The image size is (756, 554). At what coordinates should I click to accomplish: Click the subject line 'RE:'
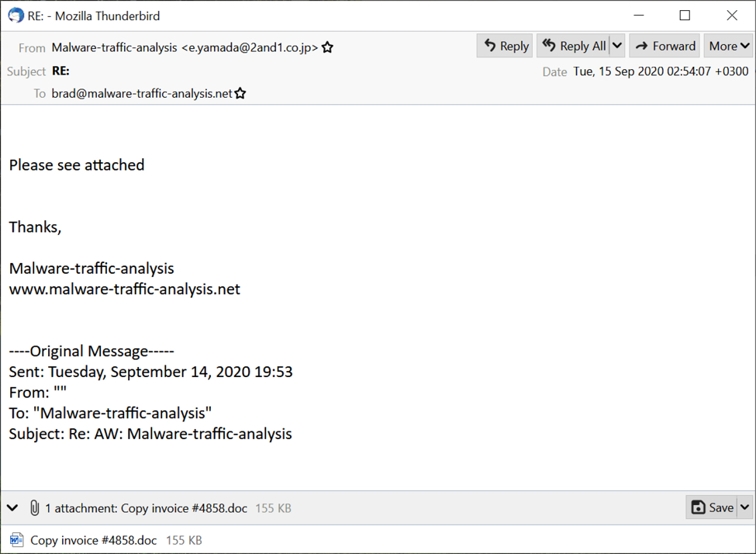coord(60,71)
